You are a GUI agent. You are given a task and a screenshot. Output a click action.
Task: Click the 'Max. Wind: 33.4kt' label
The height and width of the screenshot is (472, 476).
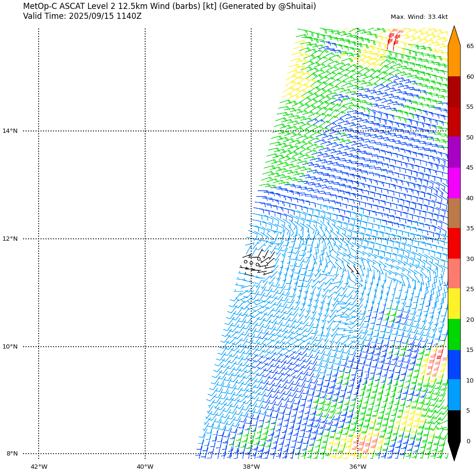(x=419, y=17)
